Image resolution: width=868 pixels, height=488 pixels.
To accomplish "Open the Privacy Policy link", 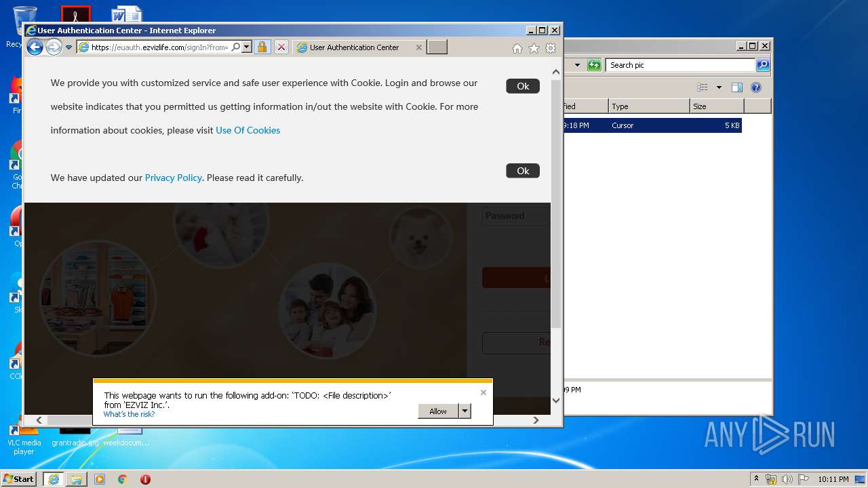I will pos(174,178).
